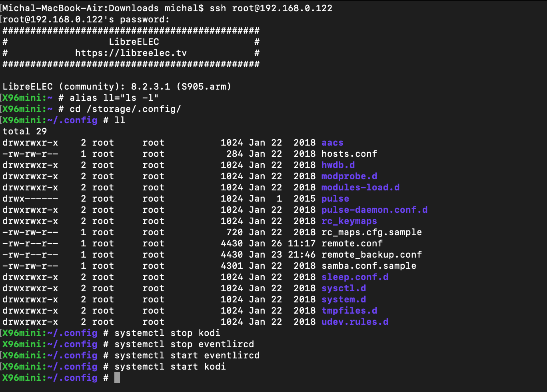The height and width of the screenshot is (392, 547).
Task: Click the modprobe.d directory name
Action: [x=349, y=176]
